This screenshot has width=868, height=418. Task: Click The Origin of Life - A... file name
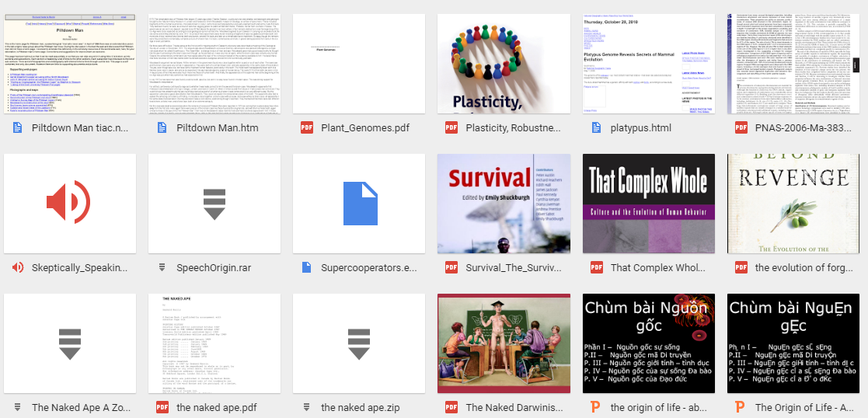click(805, 407)
